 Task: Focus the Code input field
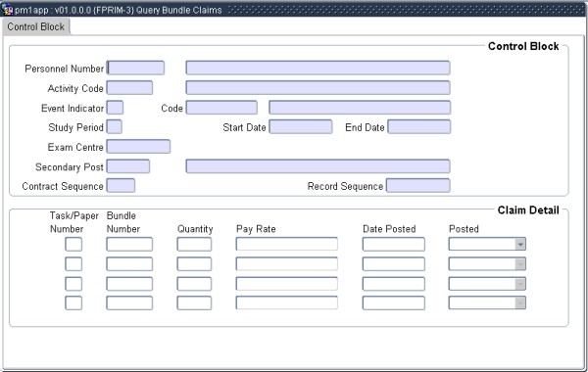(x=221, y=108)
